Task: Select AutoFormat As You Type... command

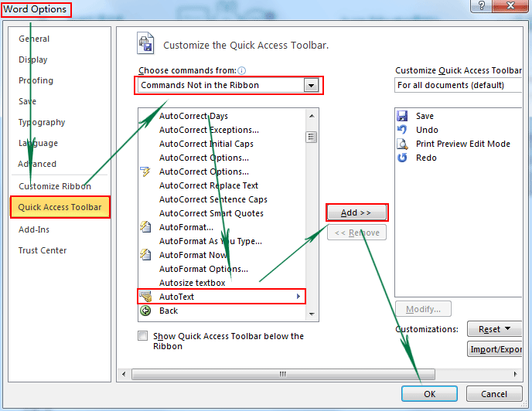Action: click(x=222, y=241)
